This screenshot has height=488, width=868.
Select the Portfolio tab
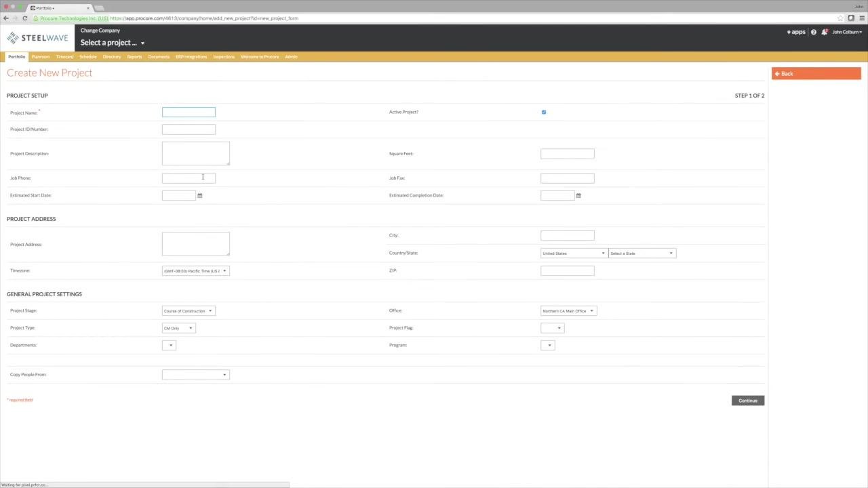click(x=17, y=57)
